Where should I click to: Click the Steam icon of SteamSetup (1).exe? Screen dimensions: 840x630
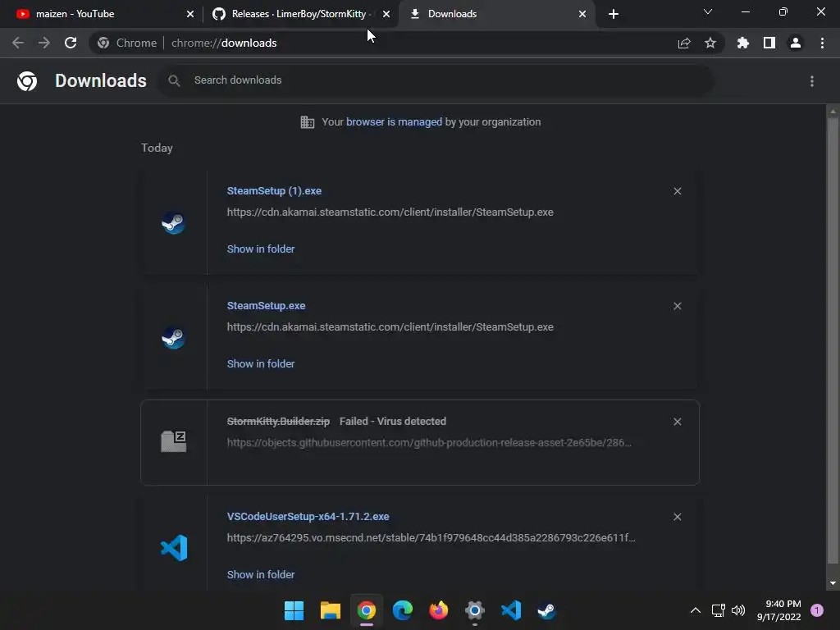pyautogui.click(x=174, y=222)
